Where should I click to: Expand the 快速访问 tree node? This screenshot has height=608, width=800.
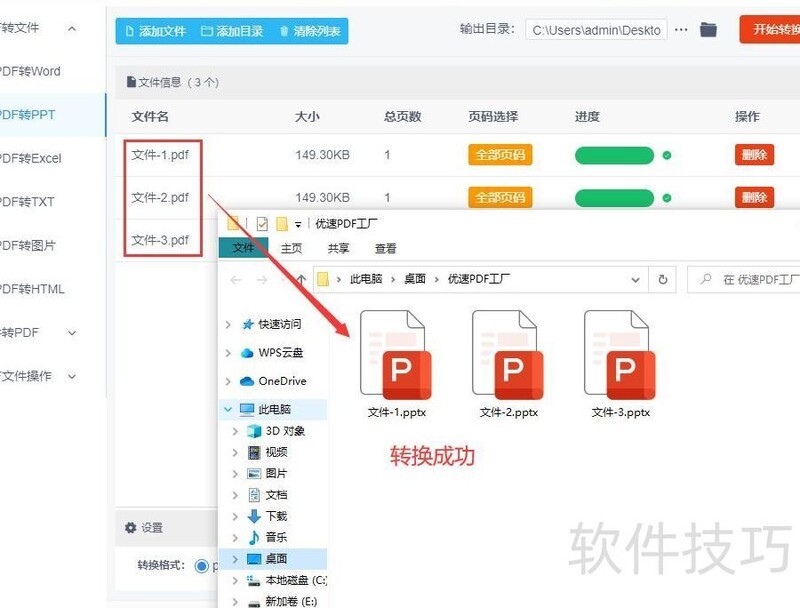click(x=229, y=325)
